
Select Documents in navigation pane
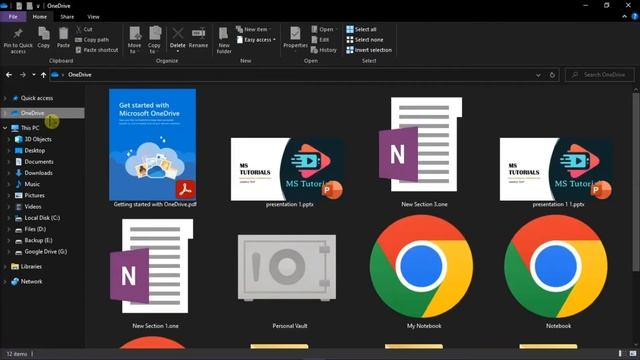click(x=39, y=162)
